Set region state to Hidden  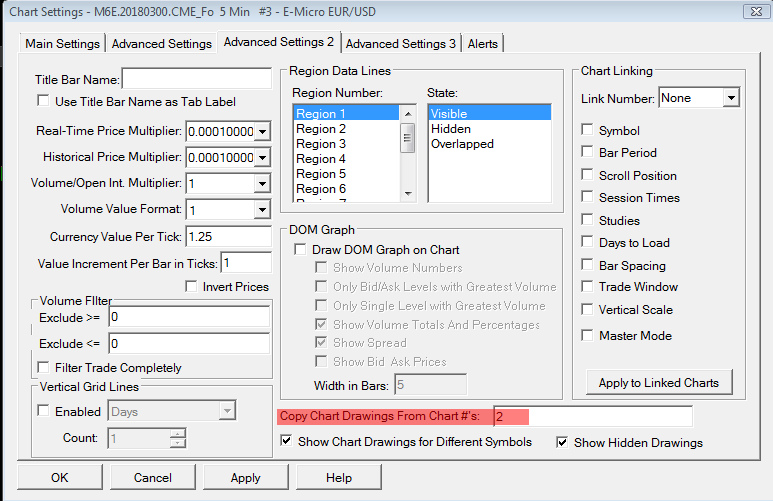(489, 129)
